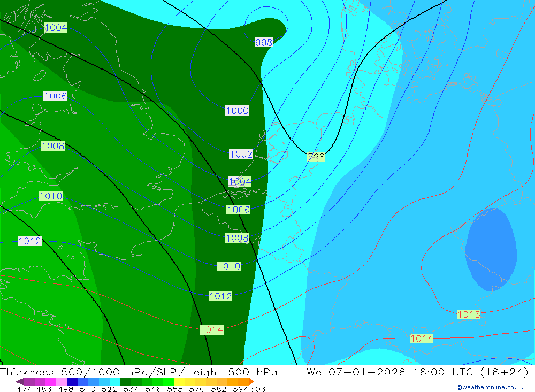The image size is (535, 392).
Task: Click the red 1014 label below the 1012
Action: click(x=211, y=330)
